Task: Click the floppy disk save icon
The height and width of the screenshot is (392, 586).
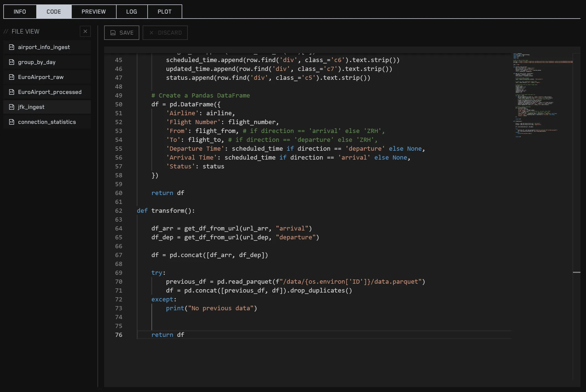Action: (x=113, y=33)
